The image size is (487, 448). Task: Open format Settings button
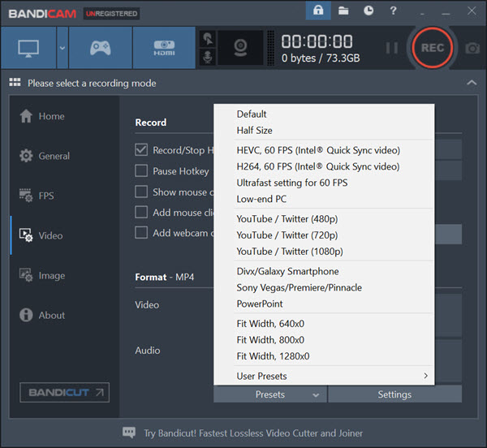(x=394, y=394)
